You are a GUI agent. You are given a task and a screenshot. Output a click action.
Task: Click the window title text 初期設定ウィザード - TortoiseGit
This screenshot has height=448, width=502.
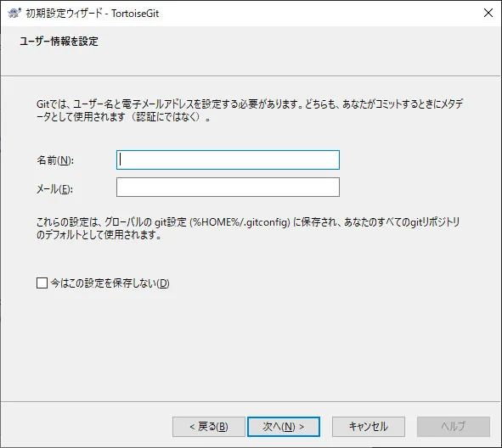(93, 14)
